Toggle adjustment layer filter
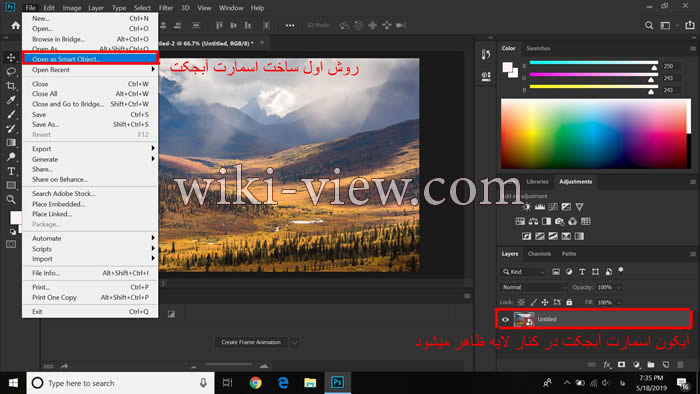The image size is (700, 394). coord(569,272)
